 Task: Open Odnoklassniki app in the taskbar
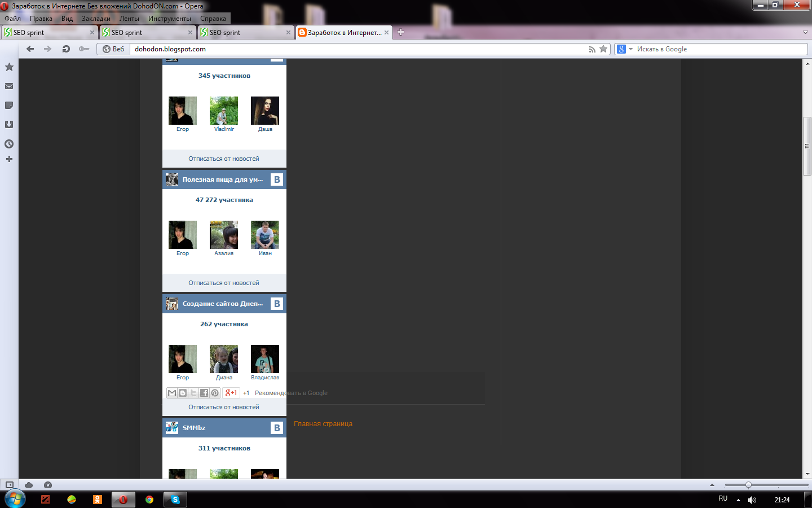point(98,500)
